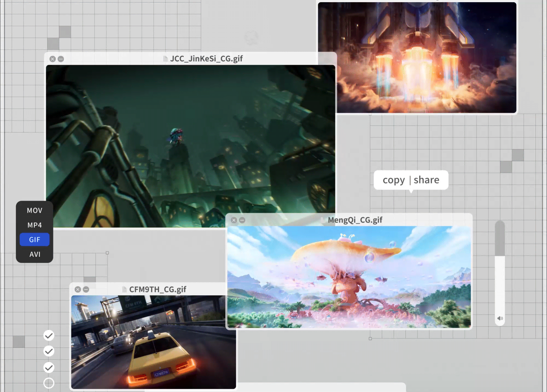Click copy in the tooltip popup
Image resolution: width=547 pixels, height=392 pixels.
point(394,180)
